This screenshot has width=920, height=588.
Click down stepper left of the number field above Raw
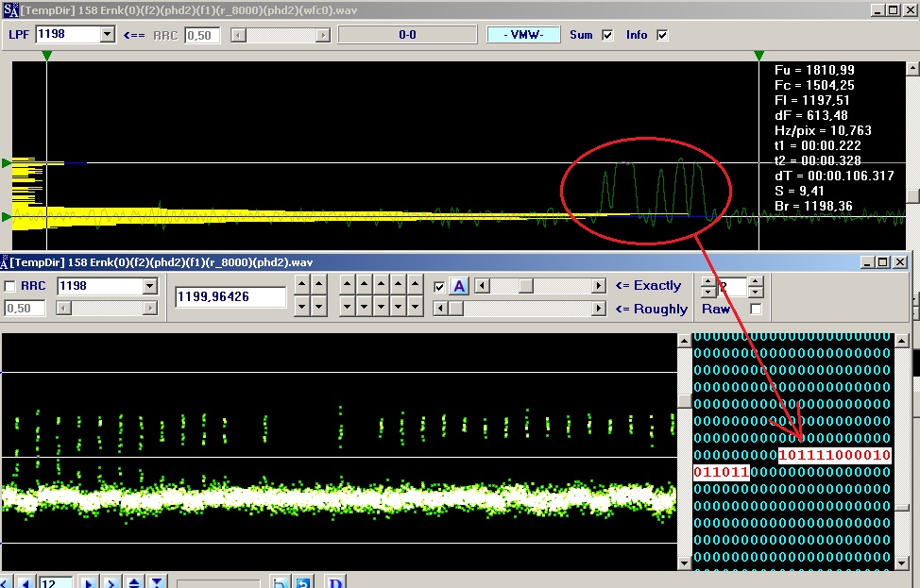pyautogui.click(x=708, y=292)
